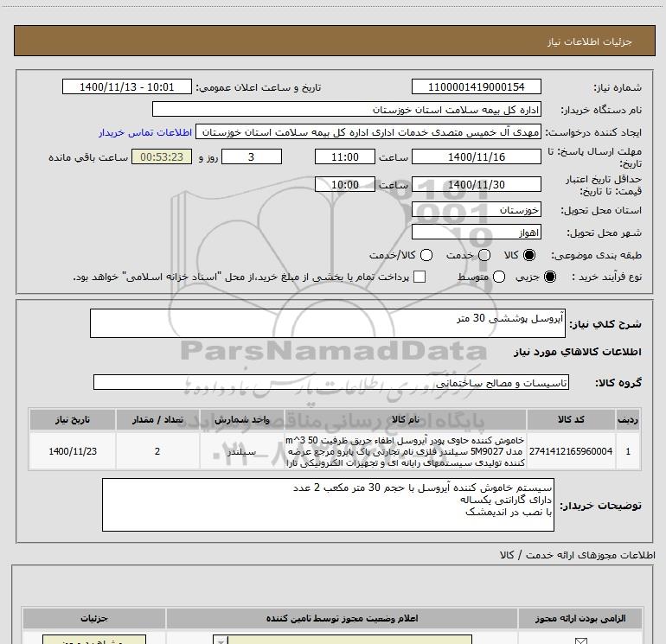Screen dimensions: 666x644
Task: Click the نام کالا column header
Action: 405,419
